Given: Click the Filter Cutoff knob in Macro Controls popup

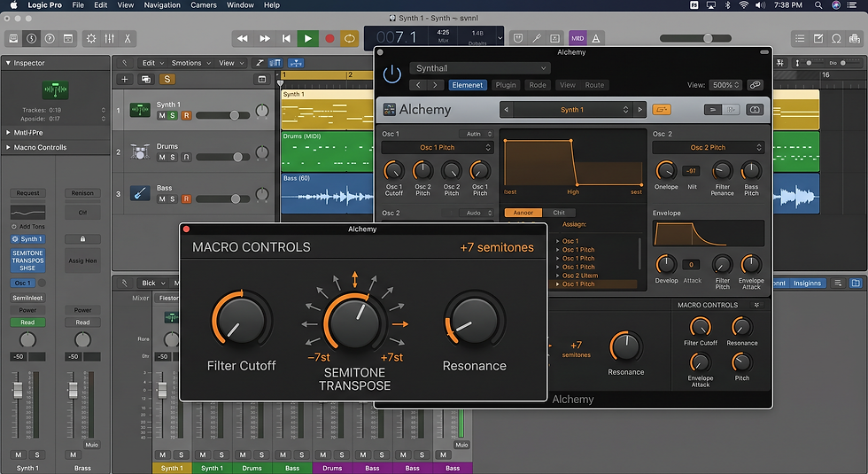Looking at the screenshot, I should click(x=241, y=321).
